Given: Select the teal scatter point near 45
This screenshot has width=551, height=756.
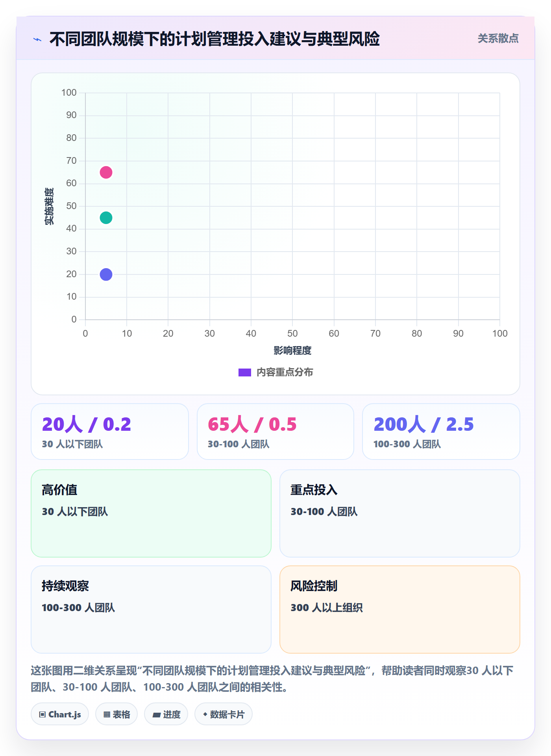Looking at the screenshot, I should (x=106, y=218).
